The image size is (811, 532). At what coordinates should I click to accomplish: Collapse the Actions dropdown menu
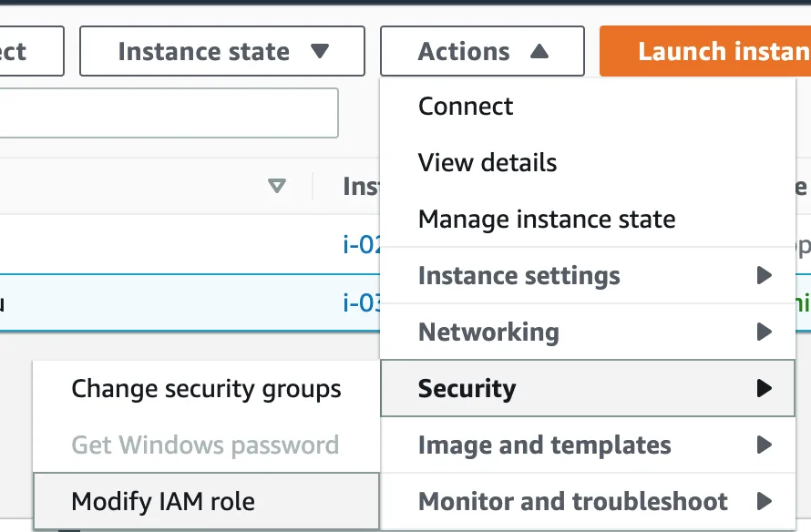(483, 51)
